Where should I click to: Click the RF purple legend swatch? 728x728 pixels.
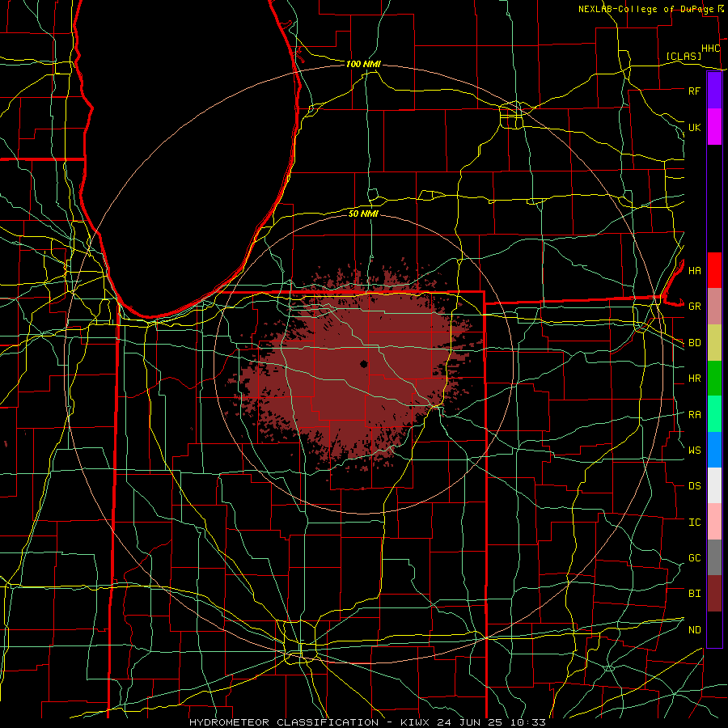[714, 91]
